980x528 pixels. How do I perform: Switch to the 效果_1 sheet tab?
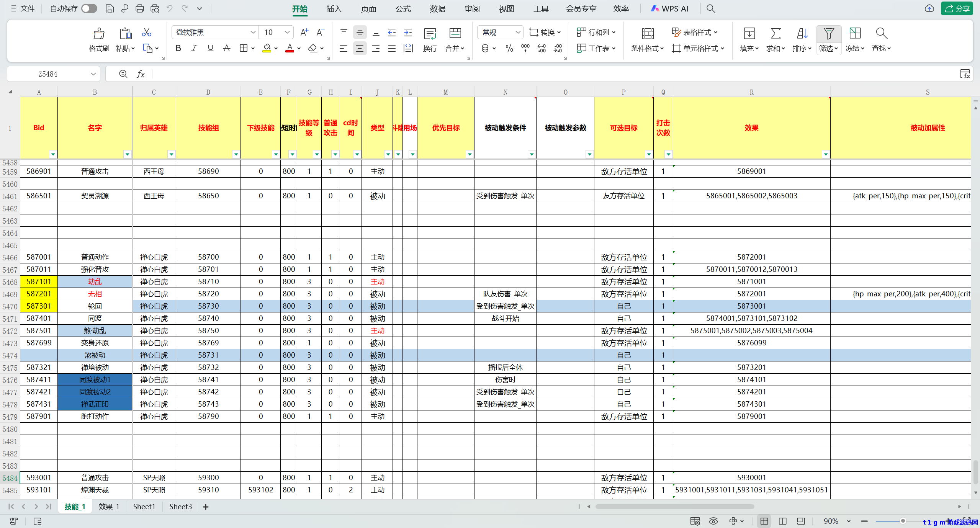(109, 507)
